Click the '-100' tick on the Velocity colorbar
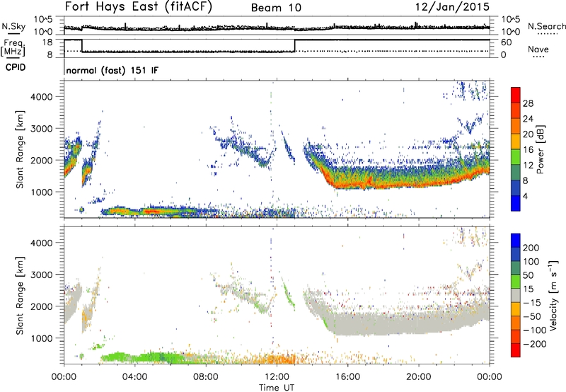The image size is (566, 392). click(534, 330)
